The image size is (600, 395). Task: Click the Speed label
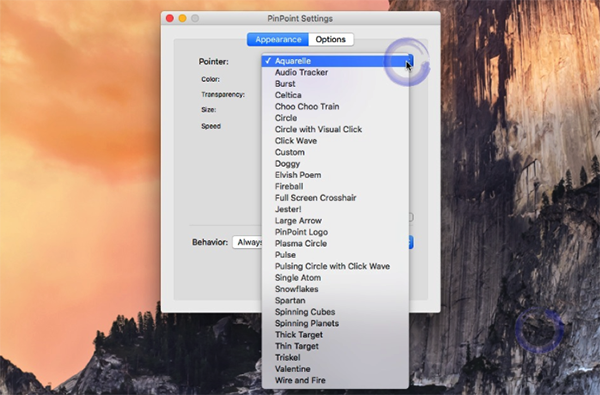[x=211, y=126]
